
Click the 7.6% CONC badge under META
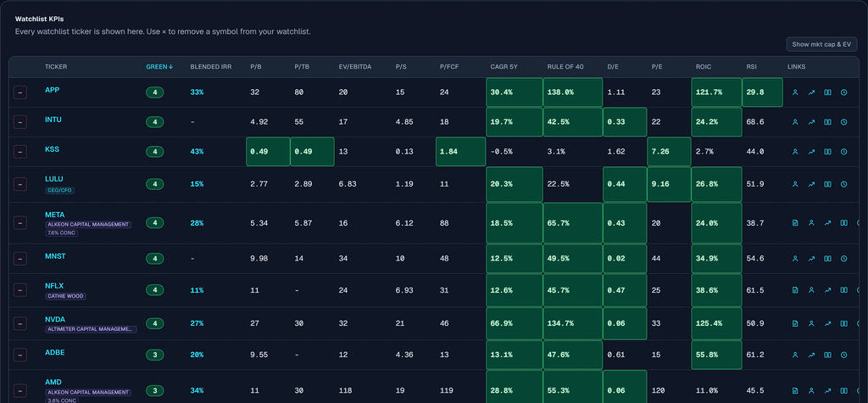[x=61, y=232]
